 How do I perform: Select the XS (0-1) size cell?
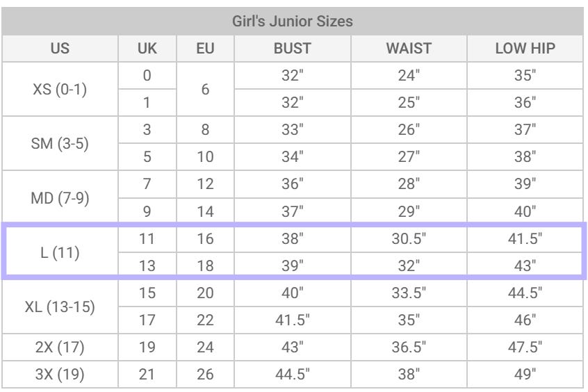click(59, 92)
